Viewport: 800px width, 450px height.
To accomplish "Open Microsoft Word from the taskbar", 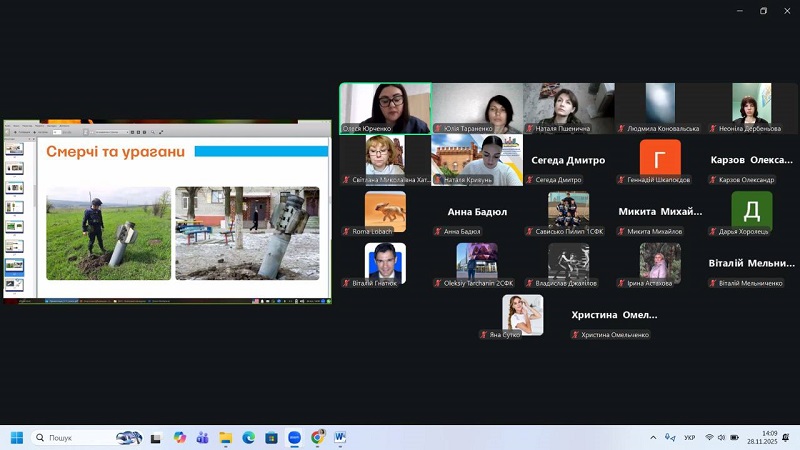I will click(340, 438).
